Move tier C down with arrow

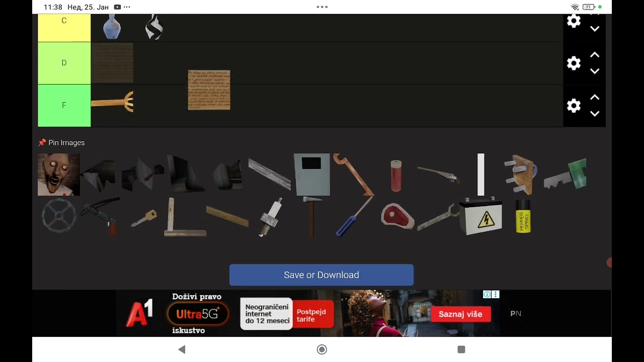(595, 29)
